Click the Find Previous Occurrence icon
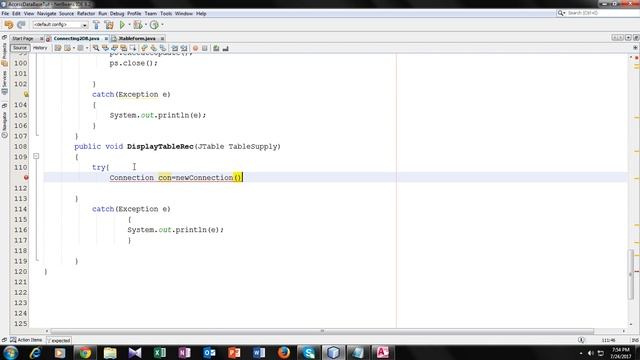The width and height of the screenshot is (640, 360). [x=105, y=48]
